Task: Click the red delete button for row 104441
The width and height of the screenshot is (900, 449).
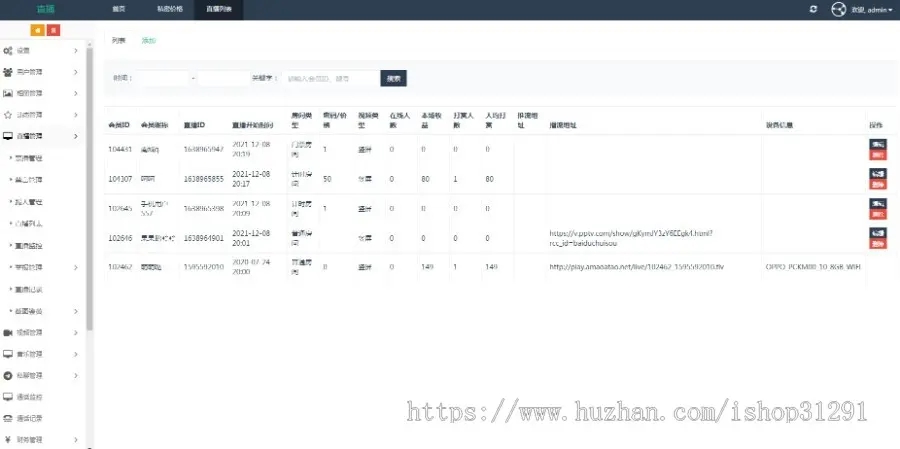Action: (878, 156)
